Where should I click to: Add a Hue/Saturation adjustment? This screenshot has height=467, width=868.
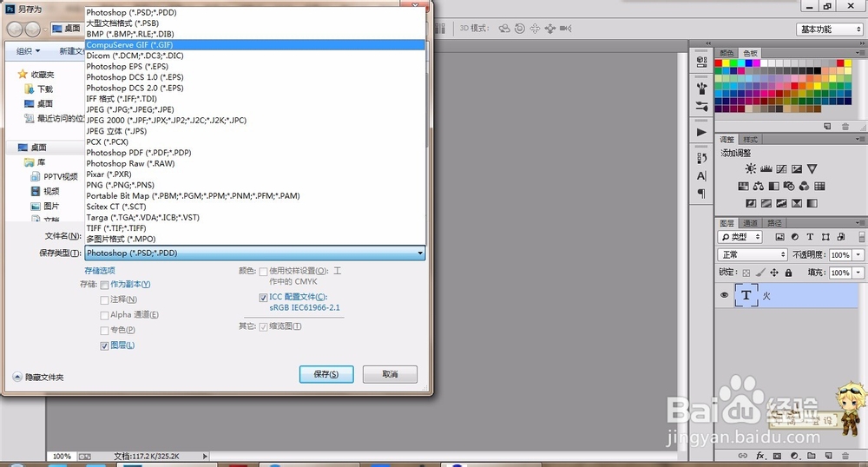(x=744, y=186)
